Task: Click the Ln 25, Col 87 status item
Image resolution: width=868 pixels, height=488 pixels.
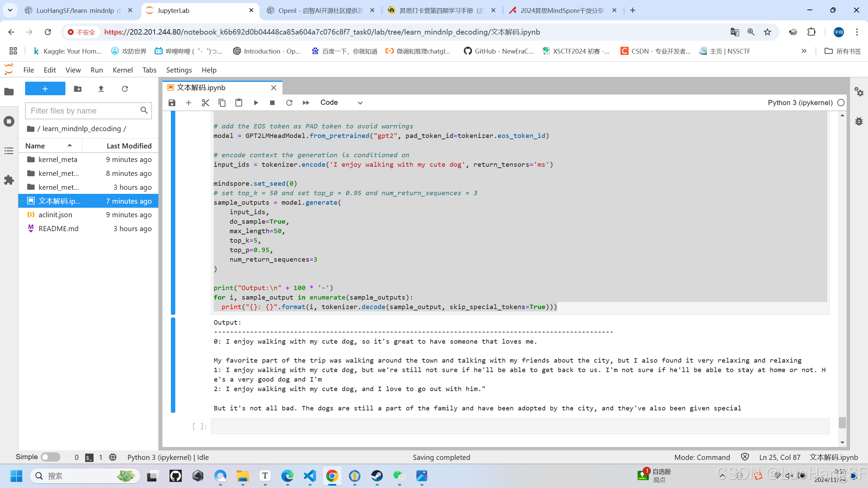Action: pyautogui.click(x=780, y=457)
